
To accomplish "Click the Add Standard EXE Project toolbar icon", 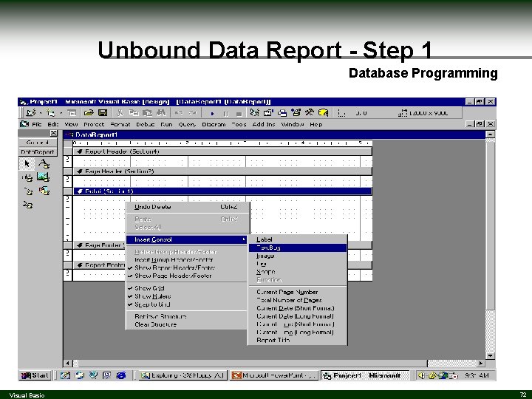I will pos(31,112).
